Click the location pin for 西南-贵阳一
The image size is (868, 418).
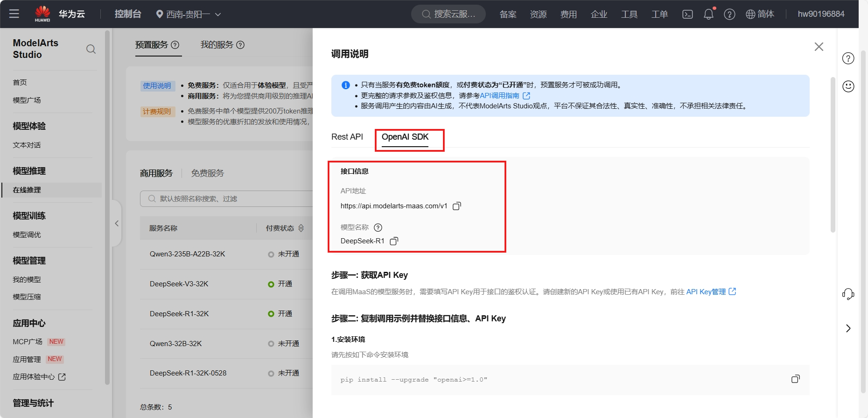[x=160, y=14]
